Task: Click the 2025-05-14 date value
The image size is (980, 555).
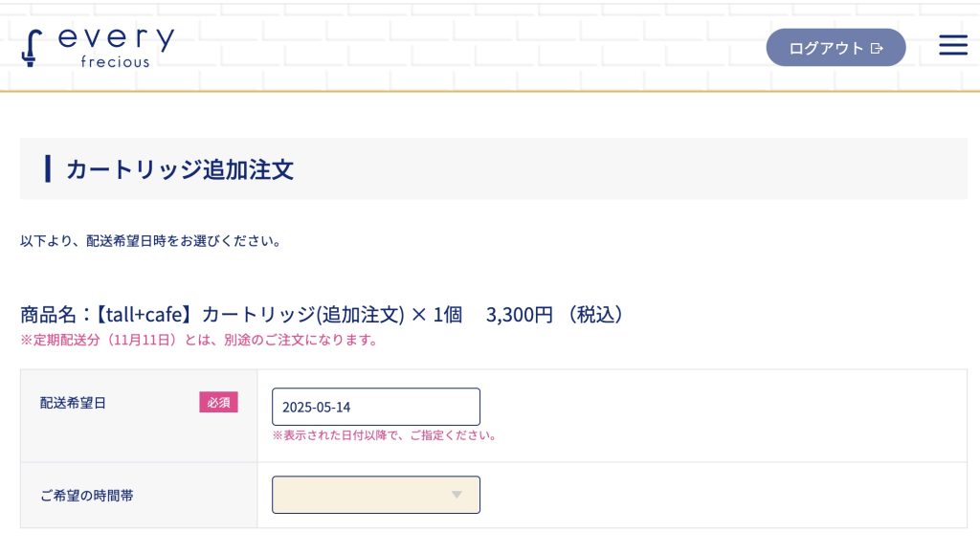Action: 316,407
